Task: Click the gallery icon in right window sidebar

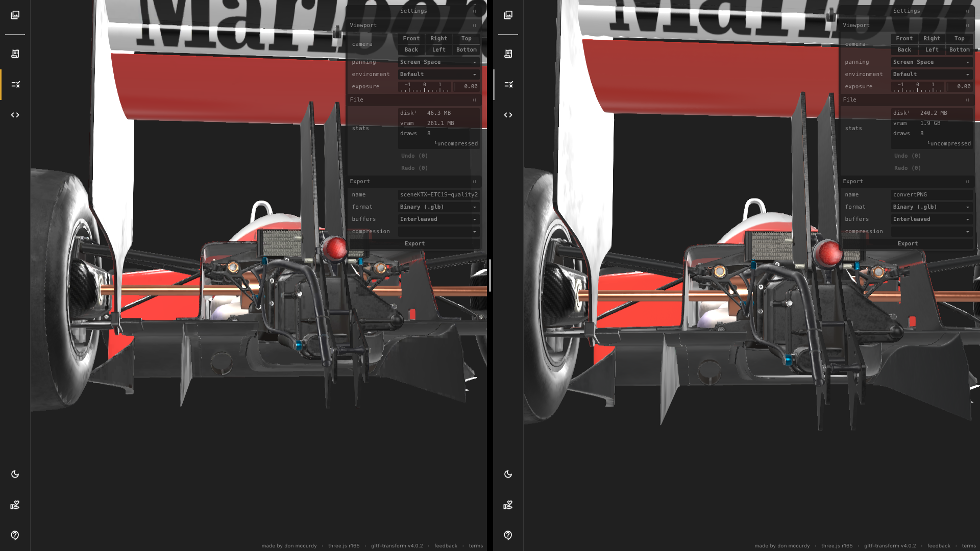Action: tap(508, 15)
